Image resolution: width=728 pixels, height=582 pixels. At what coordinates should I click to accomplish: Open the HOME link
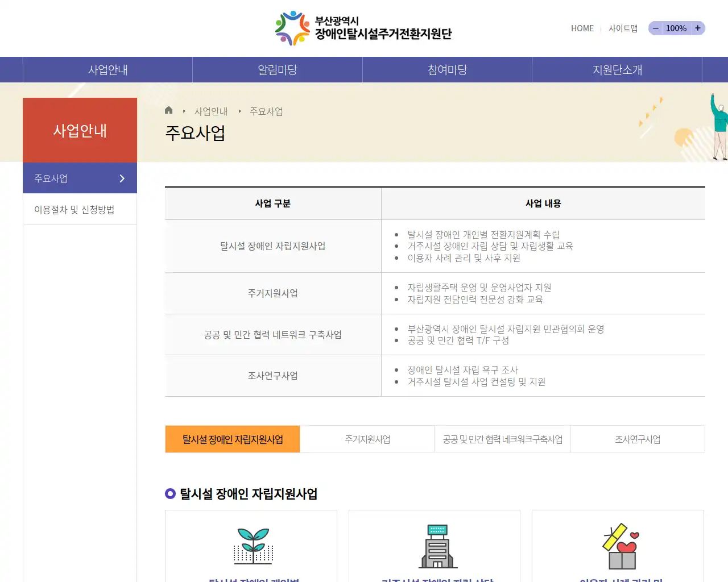tap(582, 28)
